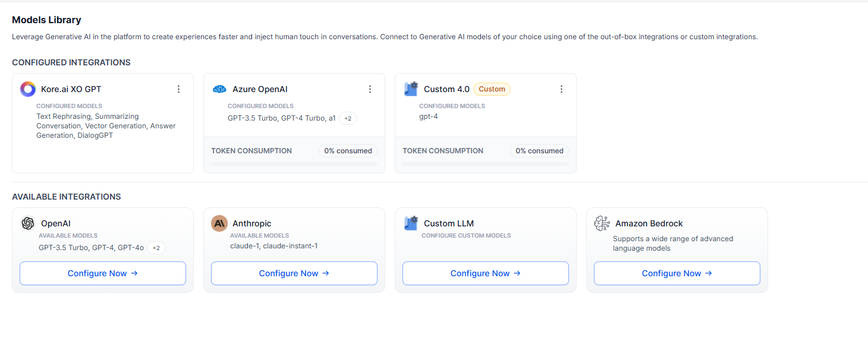
Task: Select the Custom 4.0 integration icon
Action: click(410, 89)
